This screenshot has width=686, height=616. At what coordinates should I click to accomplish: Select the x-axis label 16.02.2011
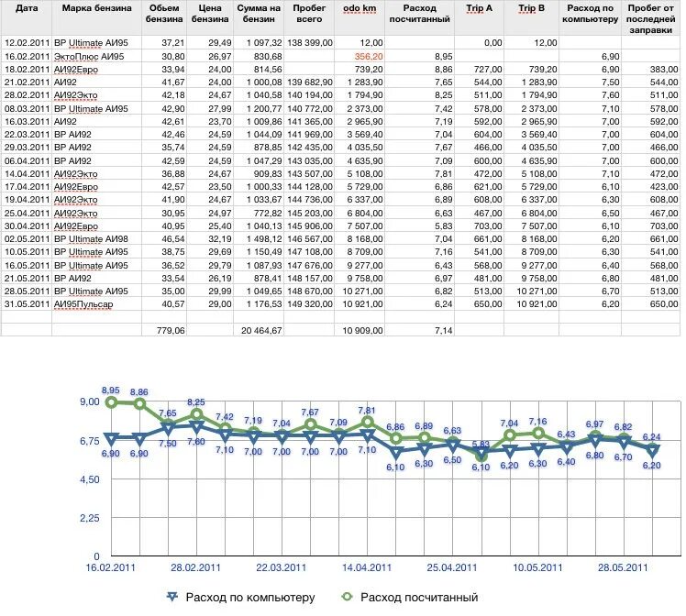(111, 568)
